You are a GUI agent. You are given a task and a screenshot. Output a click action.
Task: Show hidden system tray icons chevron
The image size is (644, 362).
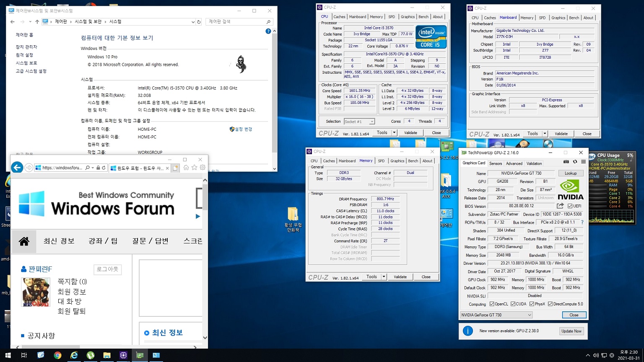pyautogui.click(x=588, y=356)
